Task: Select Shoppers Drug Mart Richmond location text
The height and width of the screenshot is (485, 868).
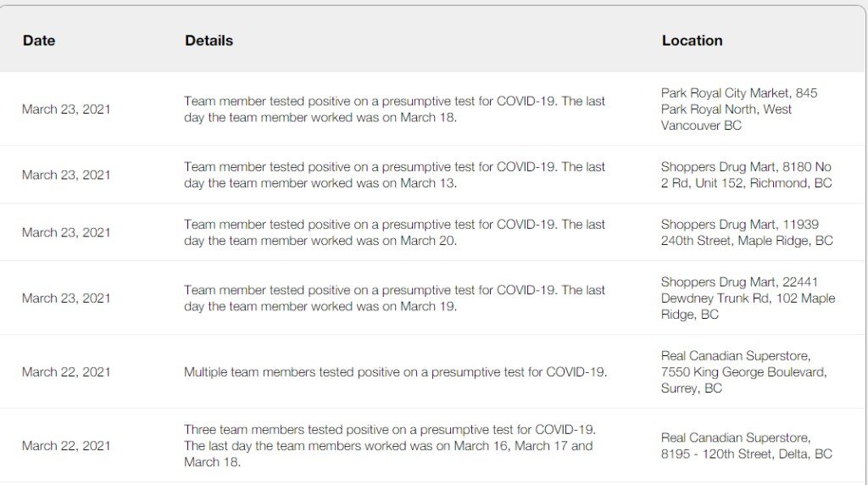Action: pyautogui.click(x=746, y=175)
